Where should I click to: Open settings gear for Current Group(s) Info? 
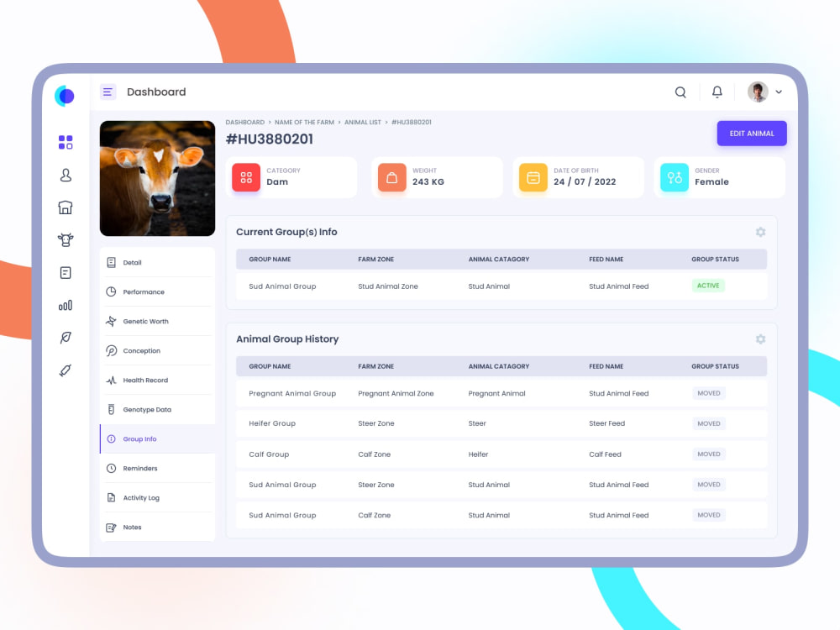click(761, 232)
